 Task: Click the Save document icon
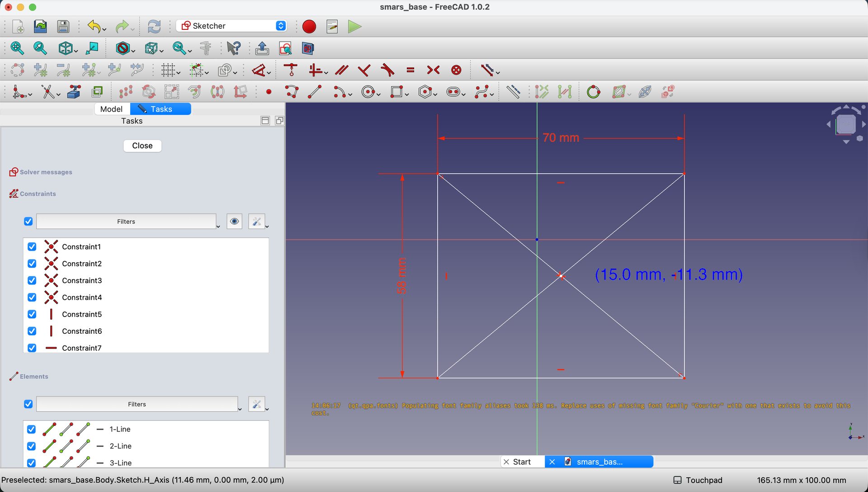click(63, 27)
